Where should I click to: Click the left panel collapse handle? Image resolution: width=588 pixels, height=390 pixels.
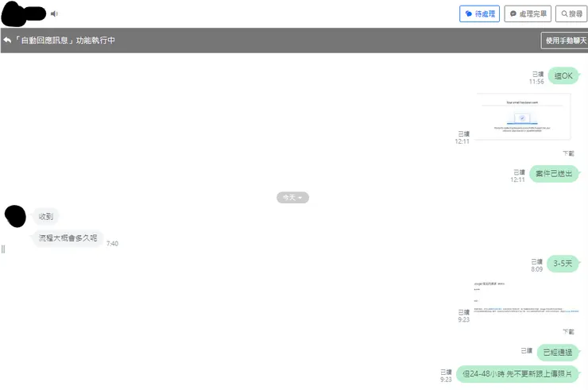3,249
